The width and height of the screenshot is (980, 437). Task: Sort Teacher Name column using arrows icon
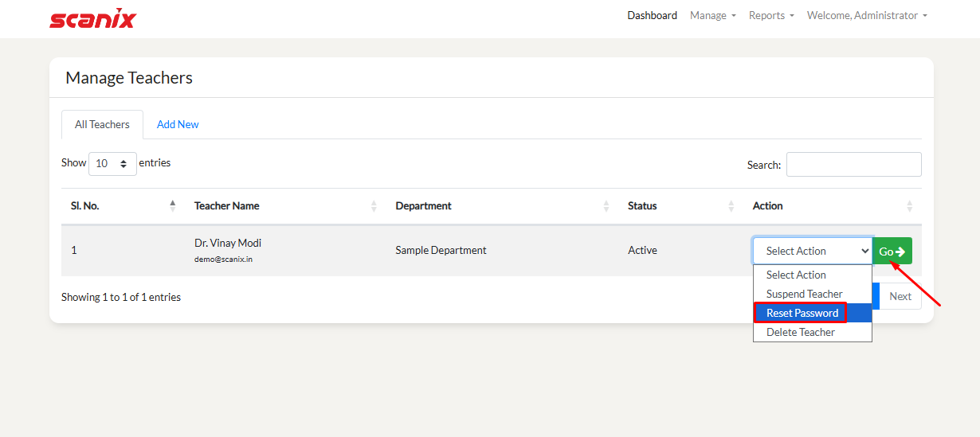374,206
